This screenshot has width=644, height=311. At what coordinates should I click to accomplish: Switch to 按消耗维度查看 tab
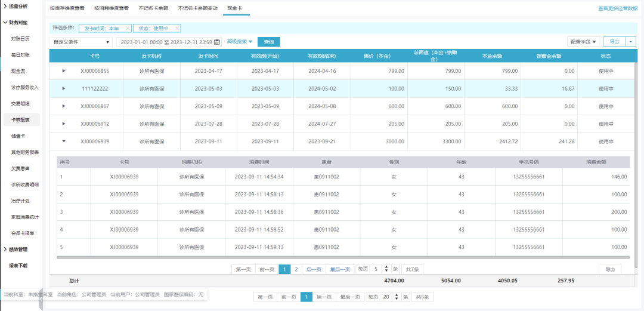pos(111,8)
